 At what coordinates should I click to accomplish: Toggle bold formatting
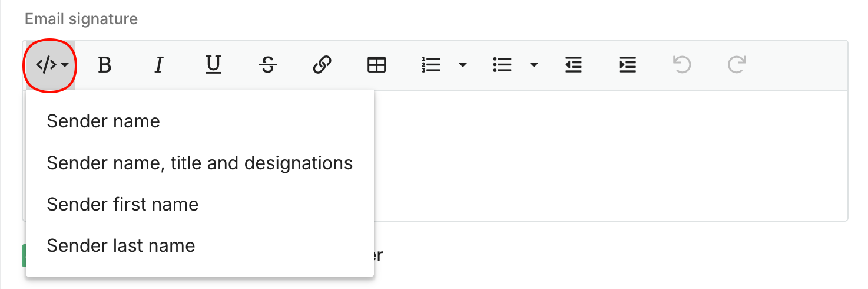pyautogui.click(x=104, y=65)
